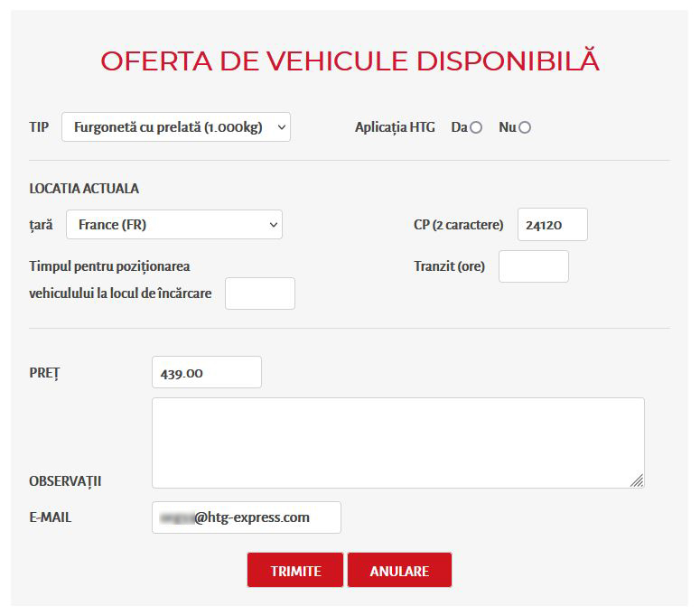Image resolution: width=700 pixels, height=615 pixels.
Task: Click into the PREȚ price field
Action: coord(206,372)
